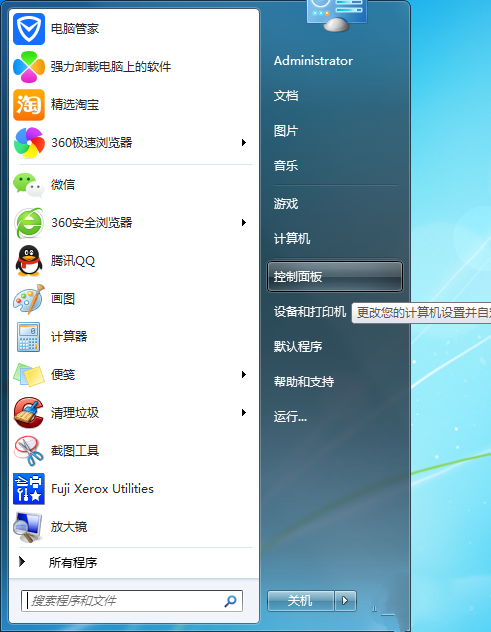Open 控制面板 control panel
This screenshot has height=632, width=491.
(x=335, y=276)
